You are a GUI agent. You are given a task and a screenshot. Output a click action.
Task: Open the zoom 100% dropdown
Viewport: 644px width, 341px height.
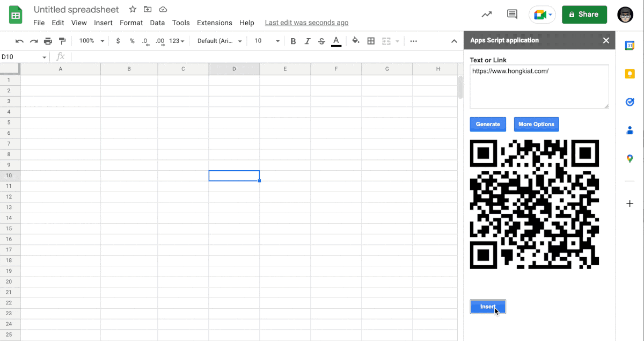click(x=92, y=41)
